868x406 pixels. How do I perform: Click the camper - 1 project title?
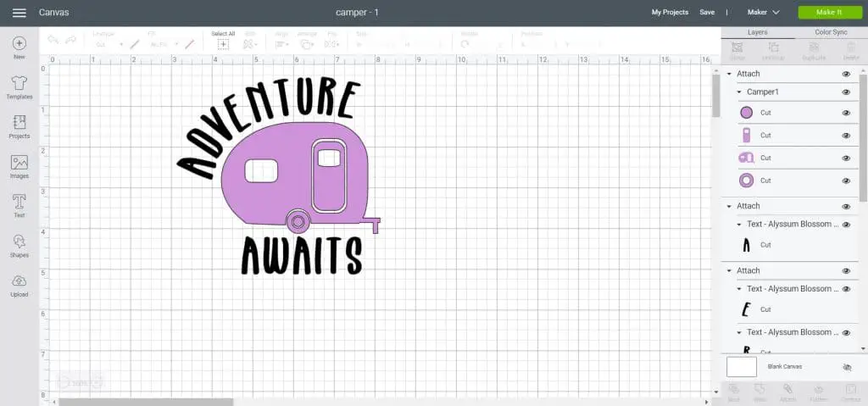click(357, 12)
